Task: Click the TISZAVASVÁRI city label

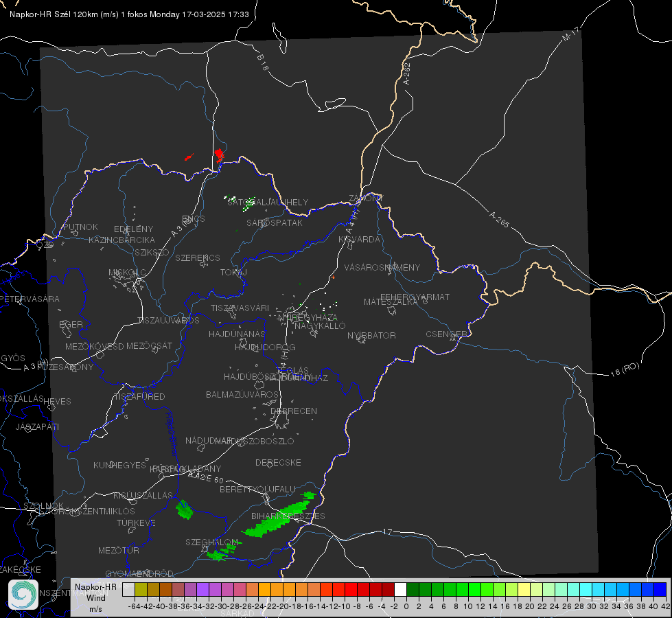Action: tap(240, 308)
